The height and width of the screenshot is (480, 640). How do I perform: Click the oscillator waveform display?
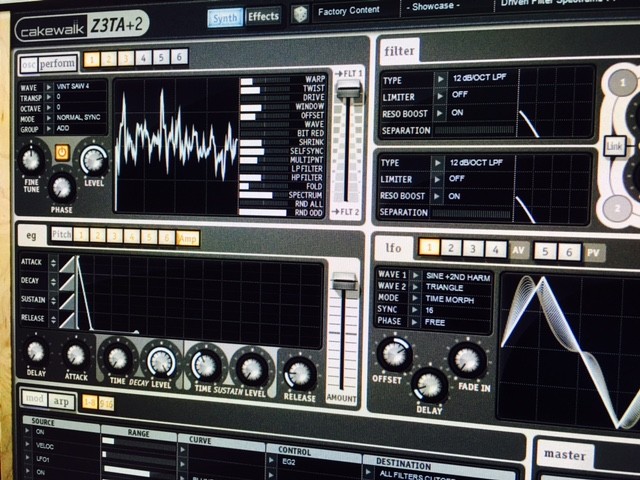pos(176,144)
